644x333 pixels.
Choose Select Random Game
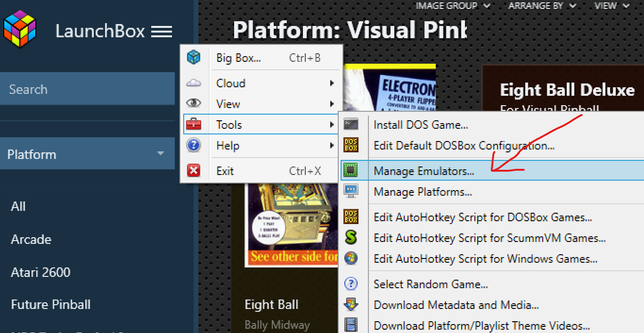[492, 284]
